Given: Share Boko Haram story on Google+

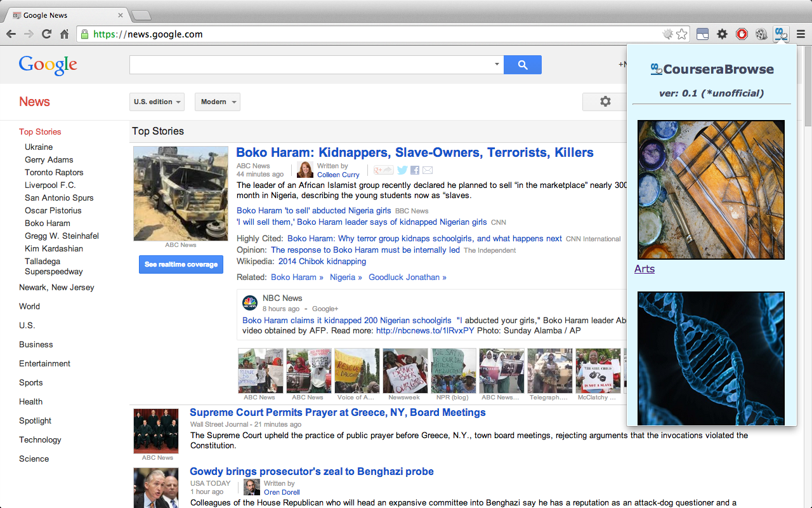Looking at the screenshot, I should tap(383, 170).
